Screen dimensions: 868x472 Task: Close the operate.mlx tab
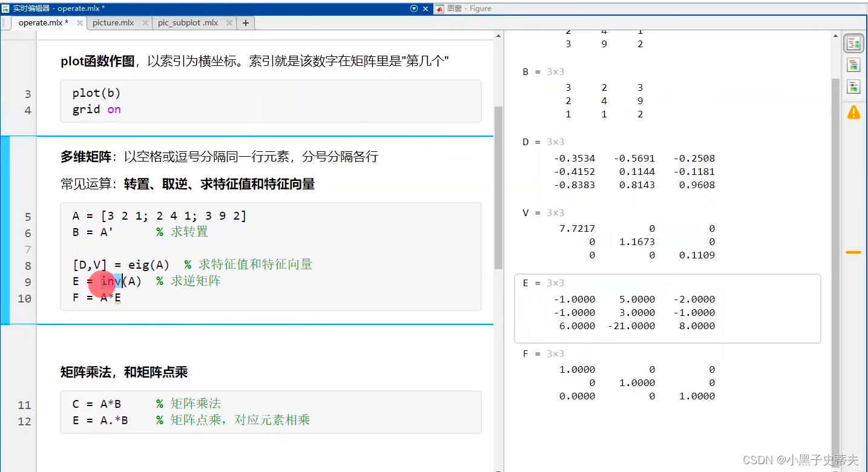pos(80,23)
